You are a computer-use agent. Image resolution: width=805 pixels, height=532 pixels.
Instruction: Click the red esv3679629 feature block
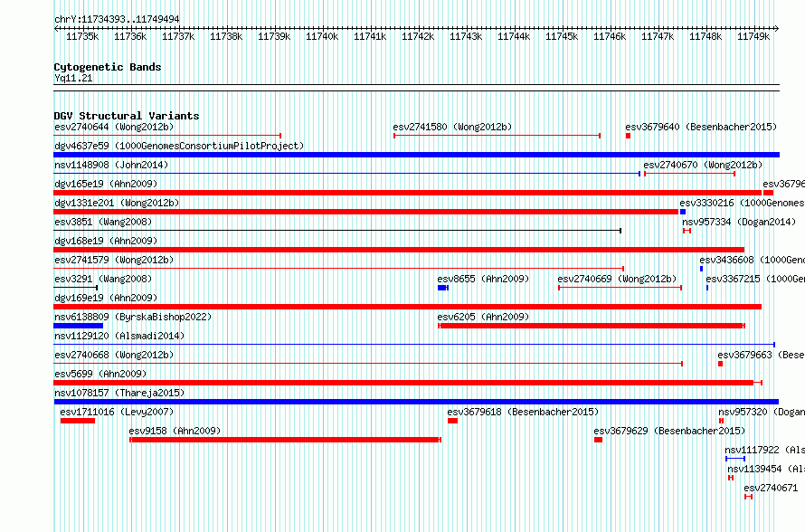pos(598,440)
